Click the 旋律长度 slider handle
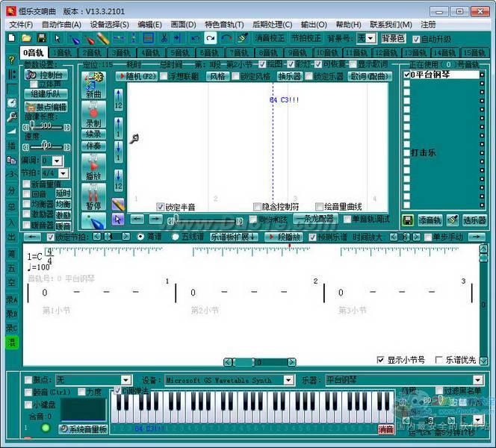 tap(32, 125)
